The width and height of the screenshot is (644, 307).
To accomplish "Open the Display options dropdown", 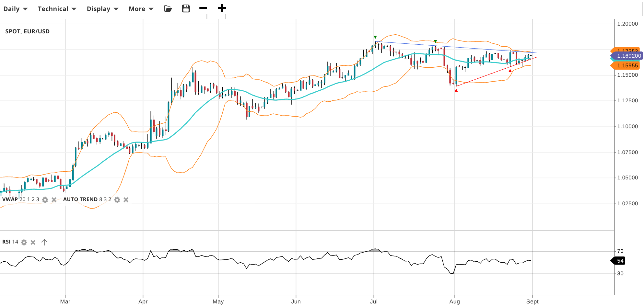I will (102, 9).
